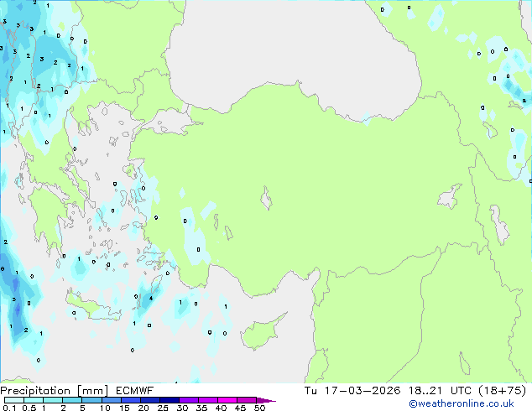The image size is (532, 411).
Task: Pick the 15–20 mm legend color swatch
Action: tap(130, 400)
